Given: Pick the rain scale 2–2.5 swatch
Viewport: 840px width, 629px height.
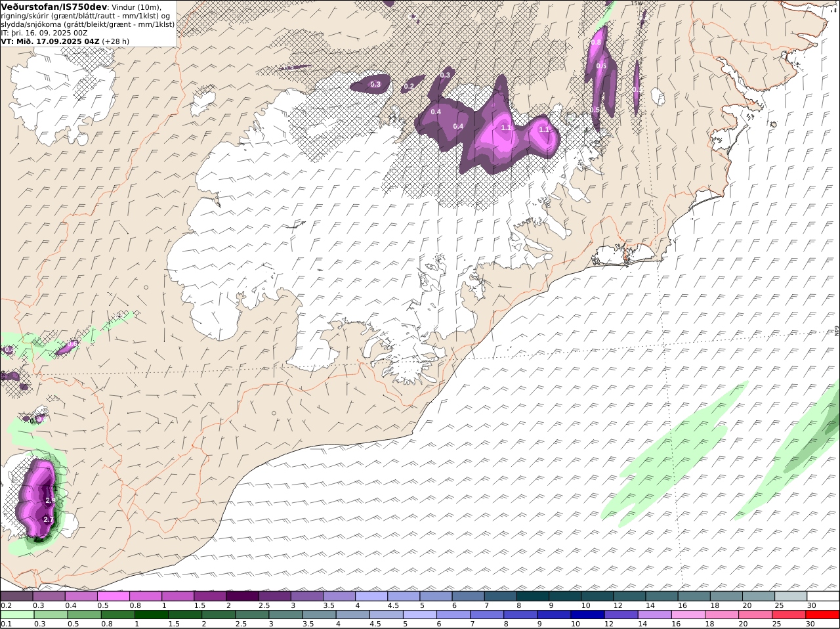Looking at the screenshot, I should pyautogui.click(x=218, y=615).
